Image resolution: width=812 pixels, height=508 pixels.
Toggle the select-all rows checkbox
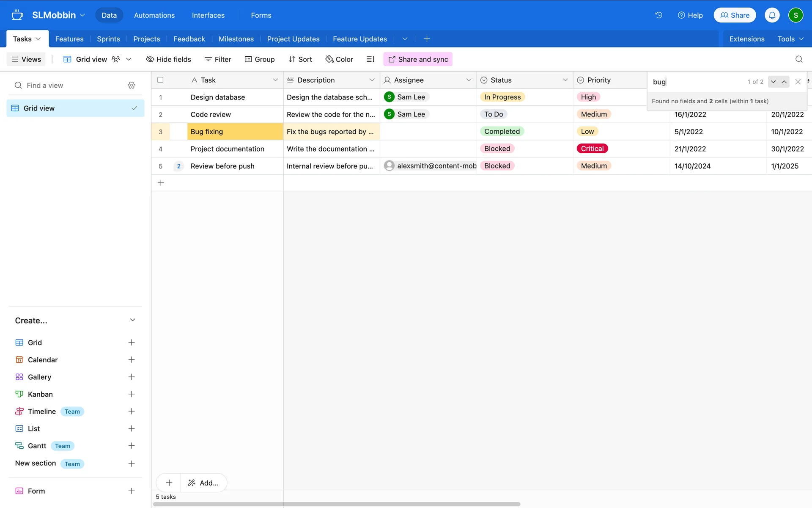click(160, 80)
